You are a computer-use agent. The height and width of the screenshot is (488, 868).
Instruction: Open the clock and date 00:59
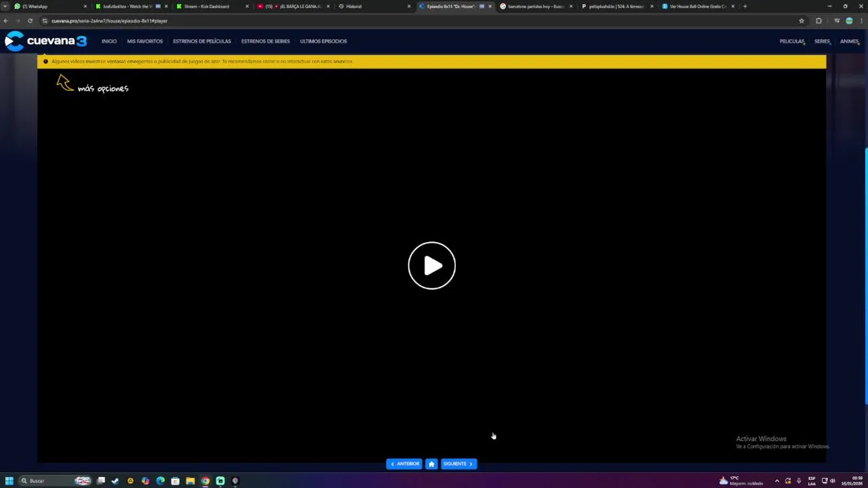point(852,481)
